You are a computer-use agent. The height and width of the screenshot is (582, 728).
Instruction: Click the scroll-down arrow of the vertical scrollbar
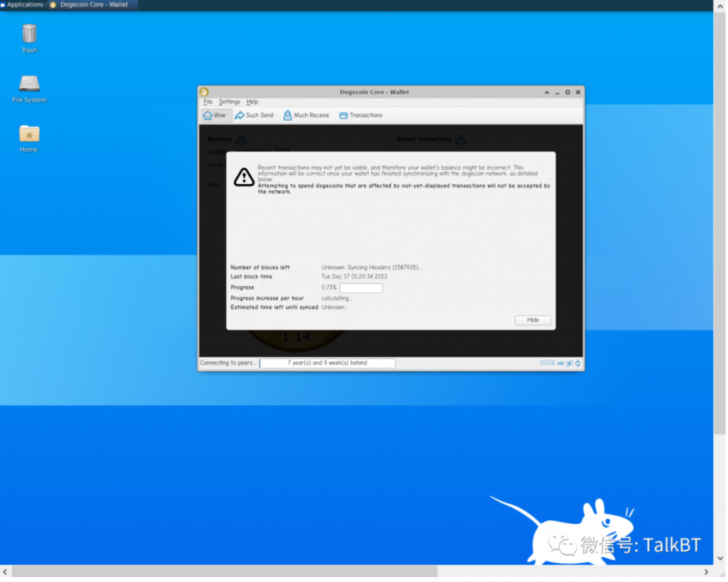[x=720, y=559]
